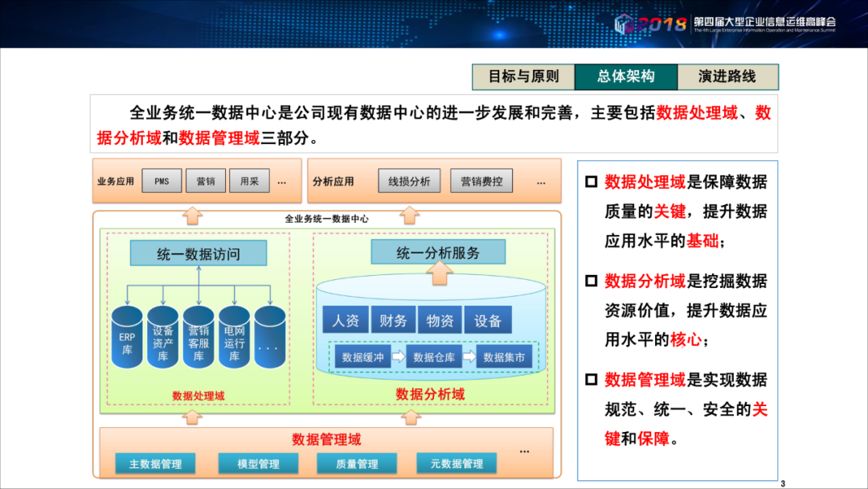Image resolution: width=868 pixels, height=489 pixels.
Task: Switch to the 目标与原则 tab
Action: click(x=523, y=76)
